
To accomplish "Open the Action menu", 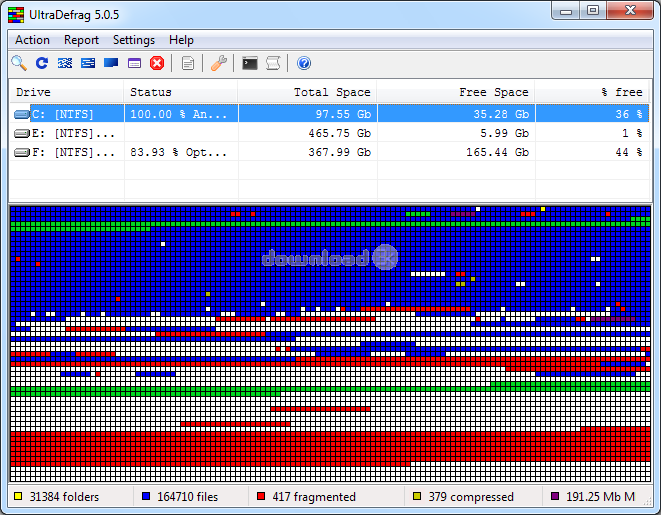I will coord(32,40).
